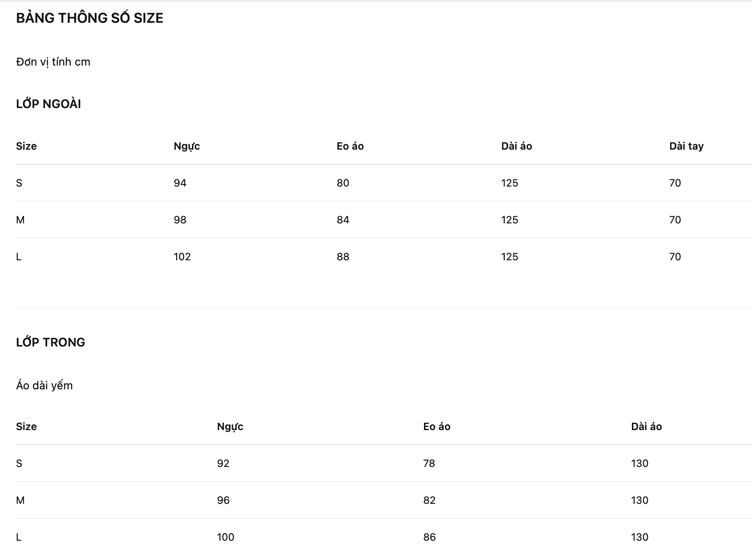This screenshot has width=752, height=560.
Task: Click the "Ngực" header in LỚP TRONG table
Action: pos(230,427)
